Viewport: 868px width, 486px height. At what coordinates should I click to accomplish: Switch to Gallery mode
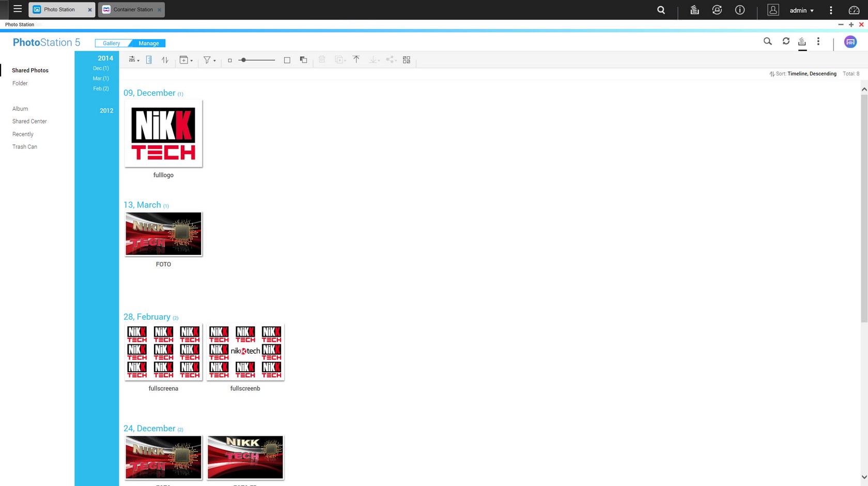[111, 43]
